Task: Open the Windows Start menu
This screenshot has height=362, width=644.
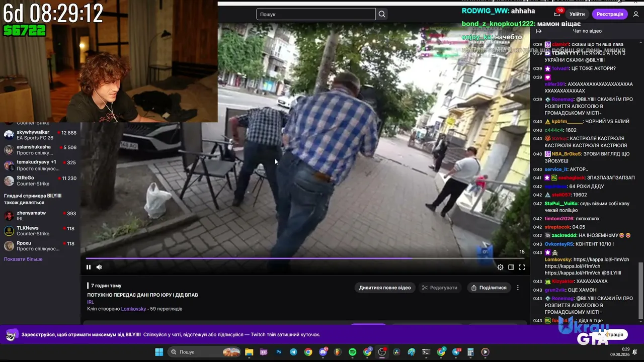Action: pos(159,352)
